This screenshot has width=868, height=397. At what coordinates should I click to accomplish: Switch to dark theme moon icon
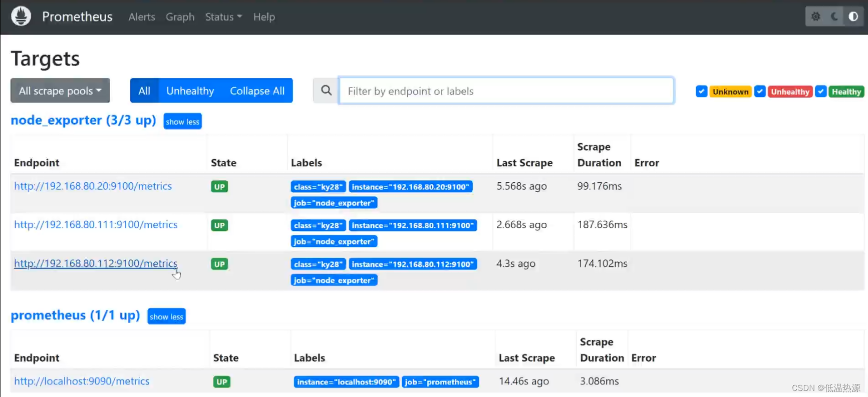[834, 17]
